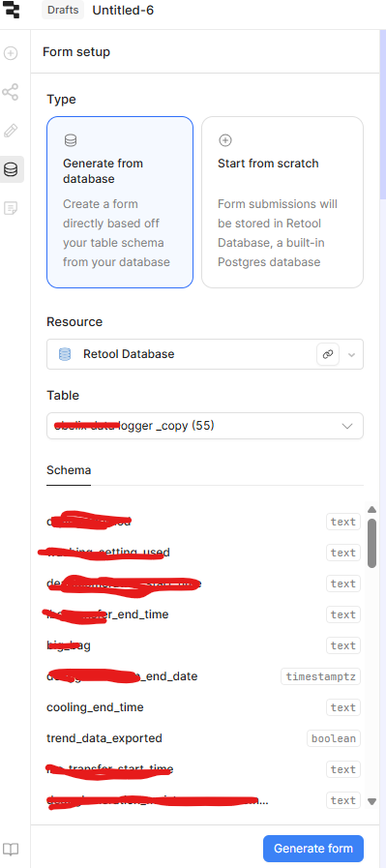The height and width of the screenshot is (868, 386).
Task: Expand the Resource dropdown chevron
Action: [x=351, y=355]
